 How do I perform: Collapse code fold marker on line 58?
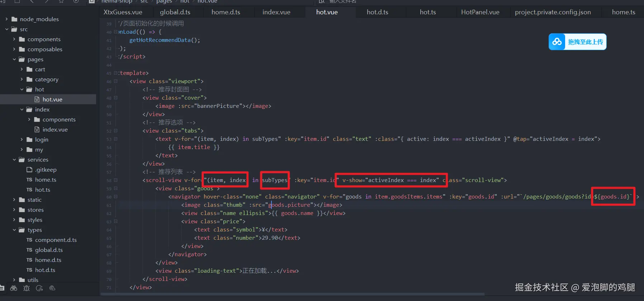pyautogui.click(x=115, y=180)
